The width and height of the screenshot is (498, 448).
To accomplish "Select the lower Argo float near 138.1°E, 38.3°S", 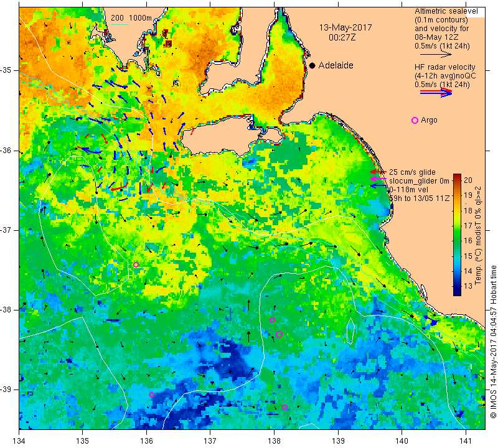I will pyautogui.click(x=279, y=334).
